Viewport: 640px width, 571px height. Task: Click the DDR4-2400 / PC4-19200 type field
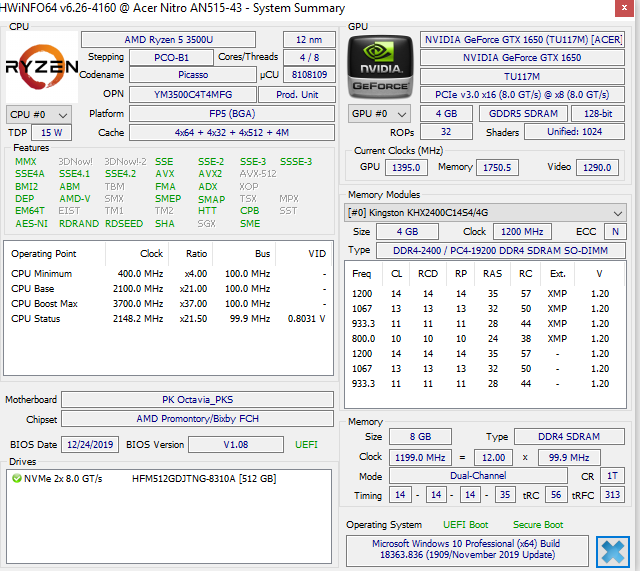(x=501, y=251)
